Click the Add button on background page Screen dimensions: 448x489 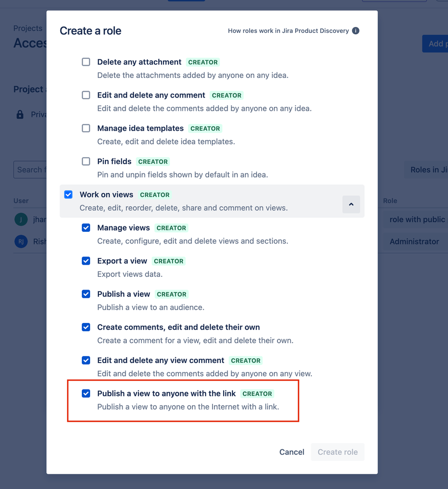[x=435, y=44]
